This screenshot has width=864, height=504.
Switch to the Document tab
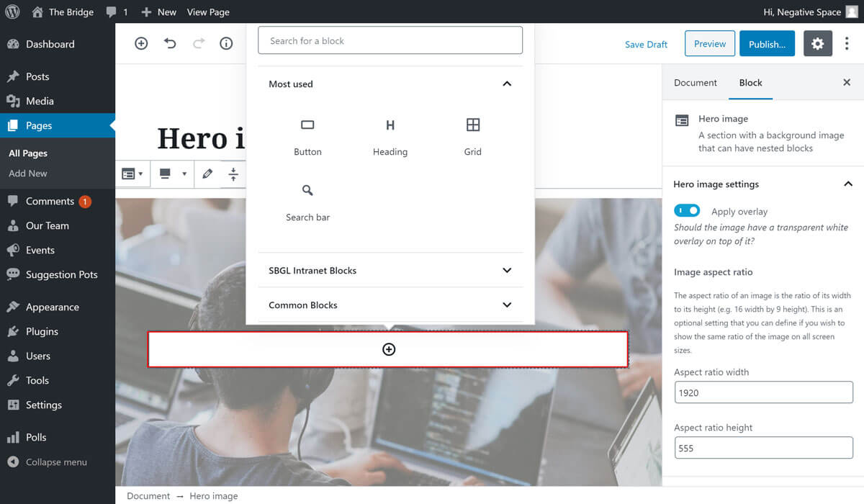point(695,83)
